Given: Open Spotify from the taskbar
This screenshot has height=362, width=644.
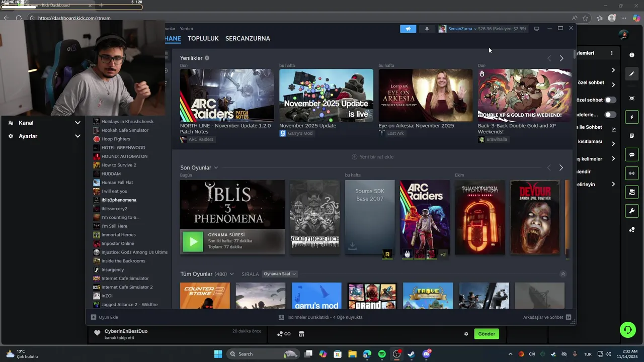Looking at the screenshot, I should coord(382,354).
